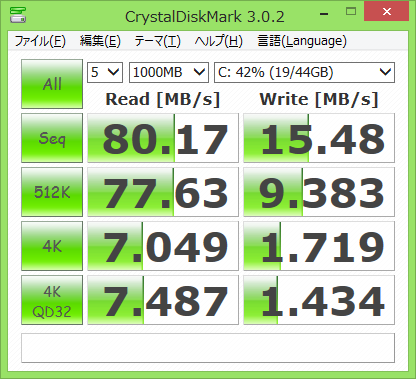
Task: Open the 言語(Language) menu
Action: [x=302, y=41]
